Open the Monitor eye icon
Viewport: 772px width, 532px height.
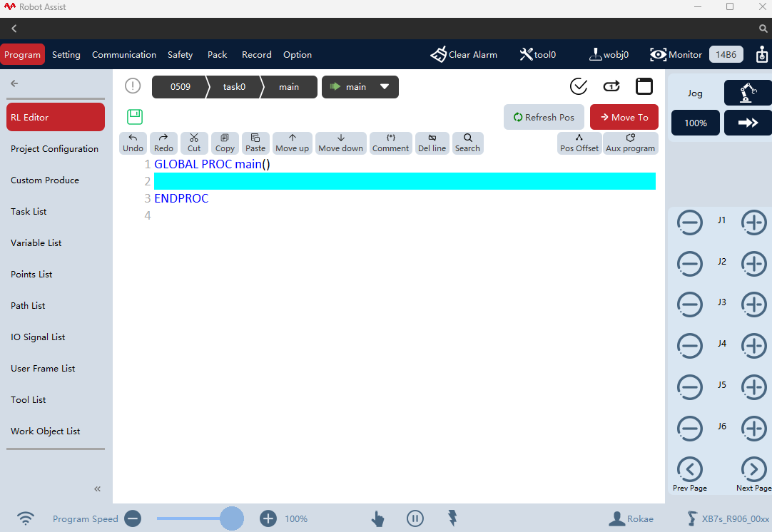(658, 55)
